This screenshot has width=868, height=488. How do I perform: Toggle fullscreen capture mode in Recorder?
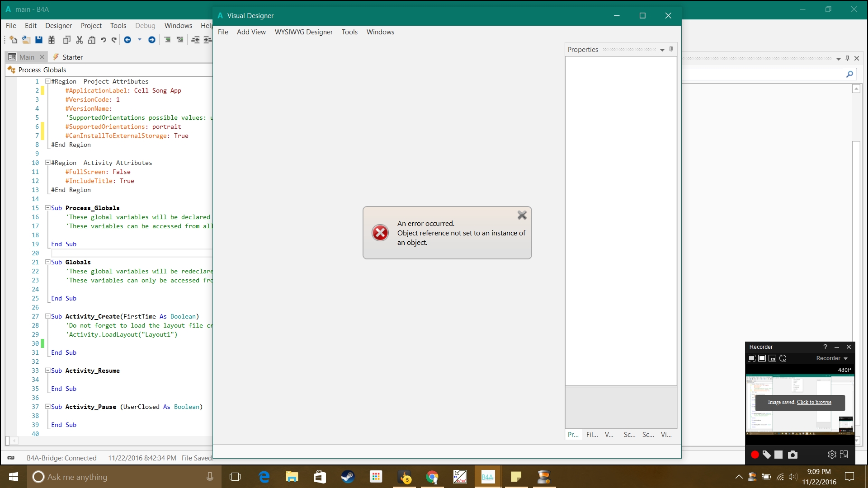751,358
